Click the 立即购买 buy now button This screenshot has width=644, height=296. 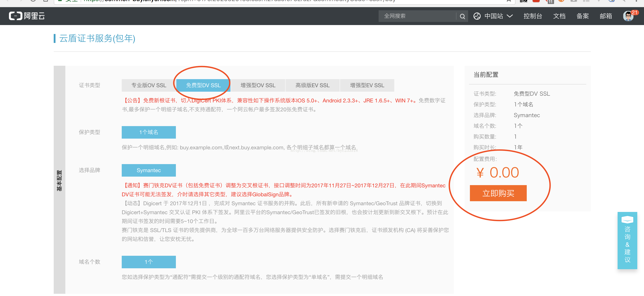point(498,193)
